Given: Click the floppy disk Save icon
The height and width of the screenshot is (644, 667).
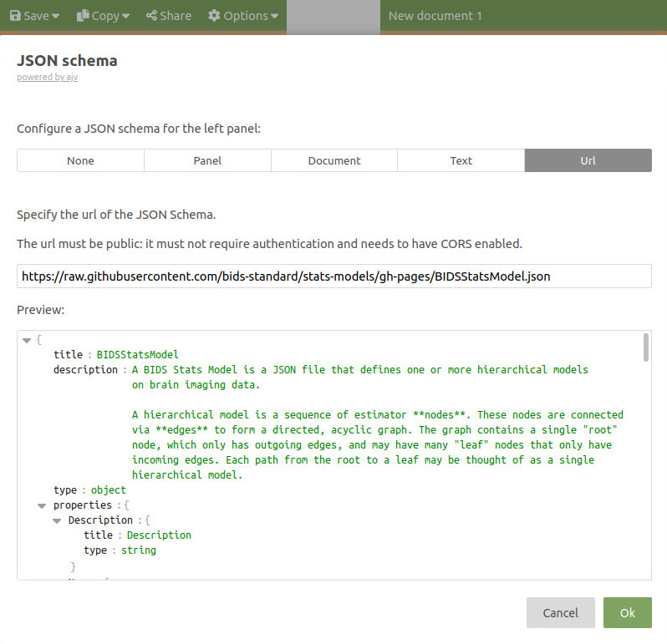Looking at the screenshot, I should [15, 16].
